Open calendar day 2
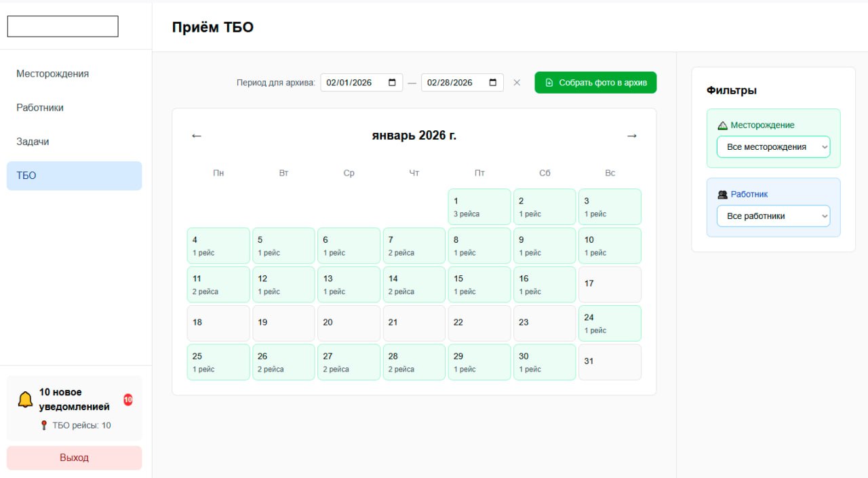This screenshot has width=868, height=478. tap(545, 207)
